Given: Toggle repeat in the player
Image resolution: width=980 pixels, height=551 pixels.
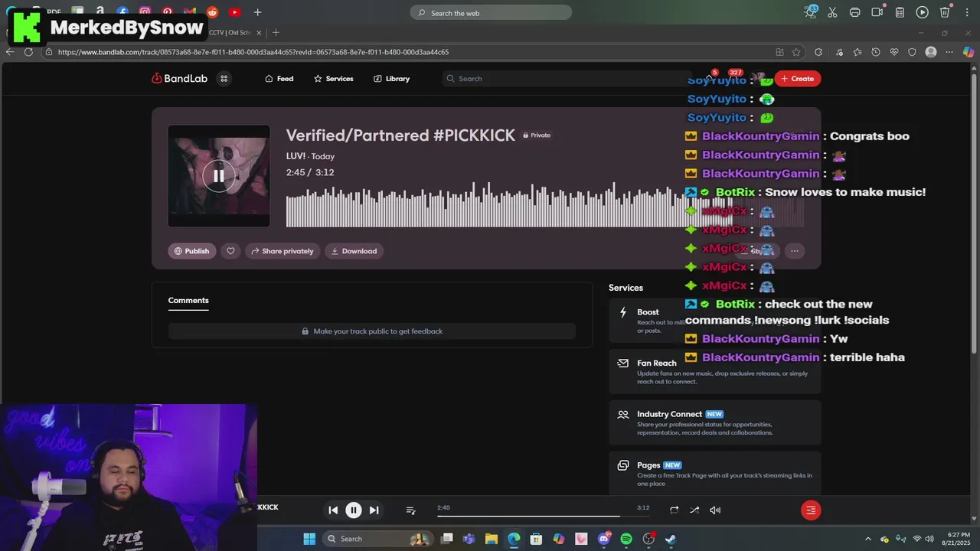Looking at the screenshot, I should pyautogui.click(x=674, y=510).
